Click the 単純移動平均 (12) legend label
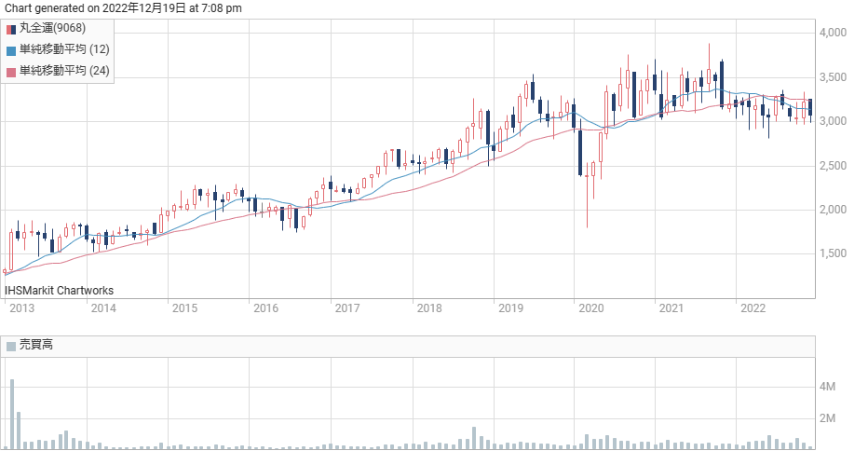 [64, 49]
